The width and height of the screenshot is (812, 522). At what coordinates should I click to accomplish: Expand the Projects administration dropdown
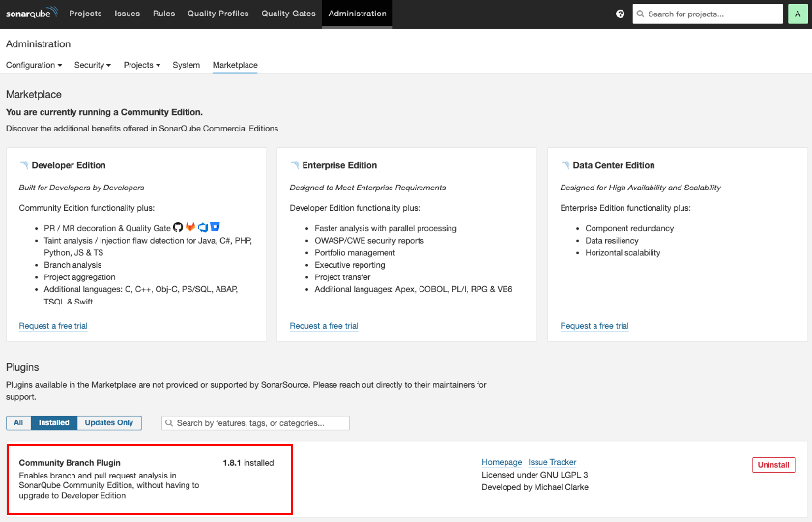click(x=142, y=65)
